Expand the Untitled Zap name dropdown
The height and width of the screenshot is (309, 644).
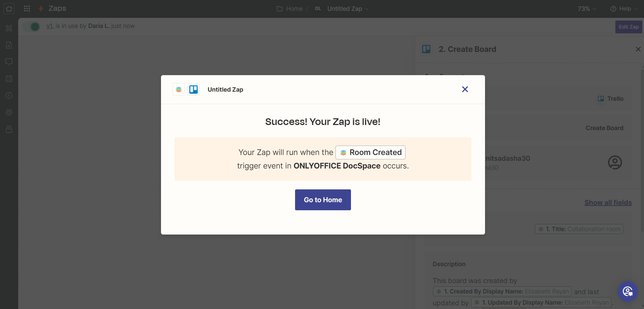(348, 9)
